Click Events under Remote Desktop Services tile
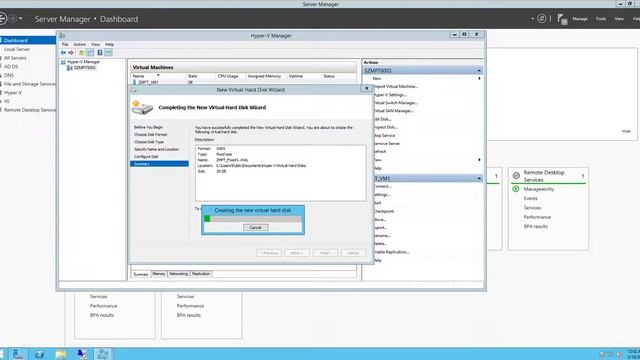Screen dimensions: 640x360 [x=531, y=198]
